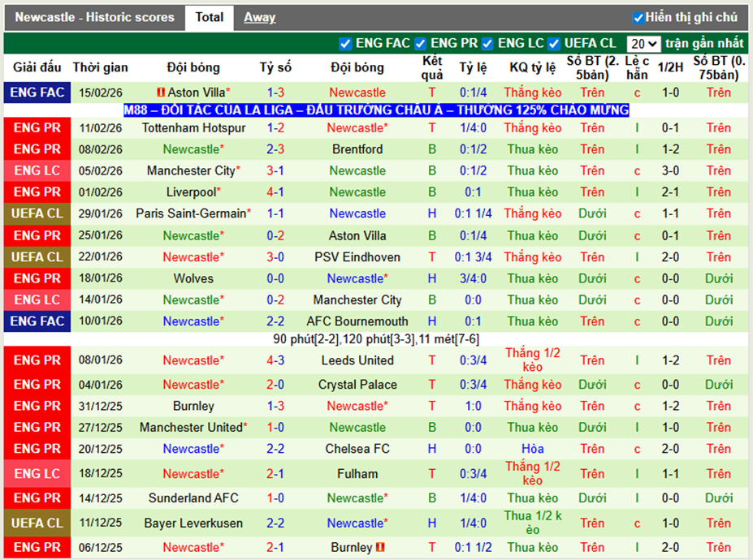Open UEFA CL league on 29/01/26 row
The height and width of the screenshot is (560, 753).
point(37,213)
